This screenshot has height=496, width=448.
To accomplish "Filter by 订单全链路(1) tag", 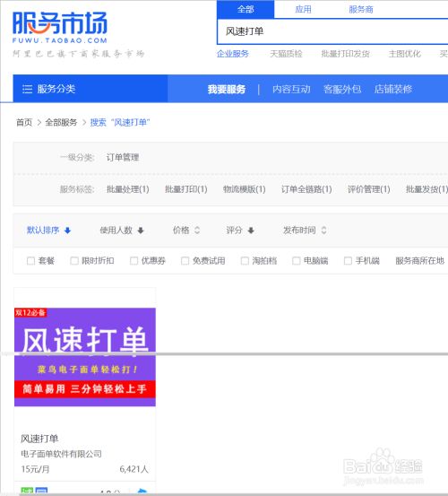I will pyautogui.click(x=306, y=189).
